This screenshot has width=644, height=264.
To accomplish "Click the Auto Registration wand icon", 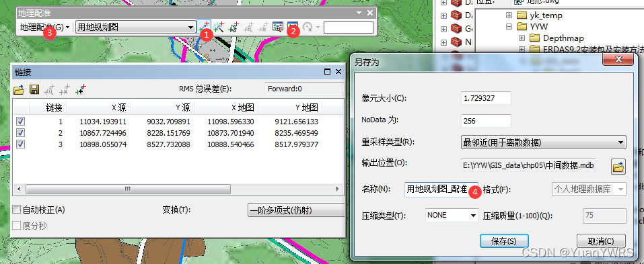I will 219,28.
